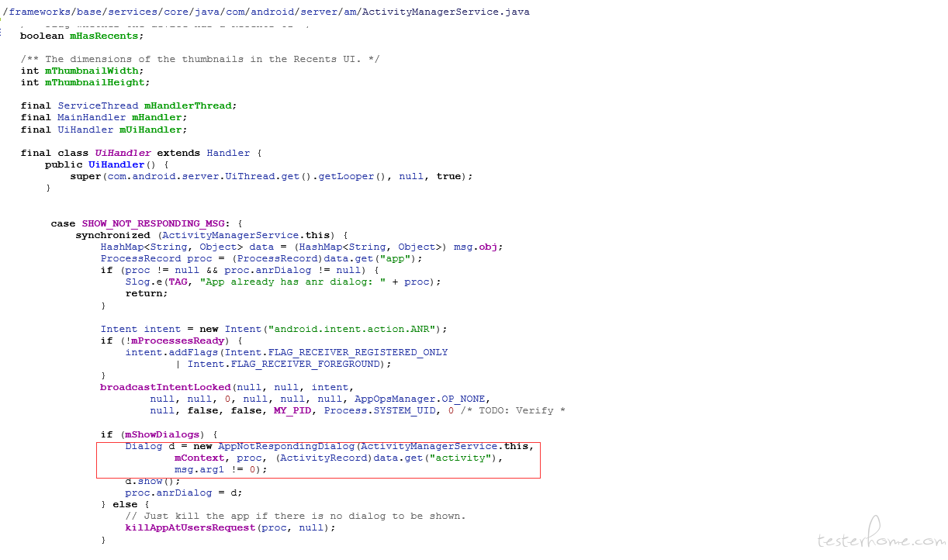Click the 'Just kill the app' comment

(x=296, y=516)
